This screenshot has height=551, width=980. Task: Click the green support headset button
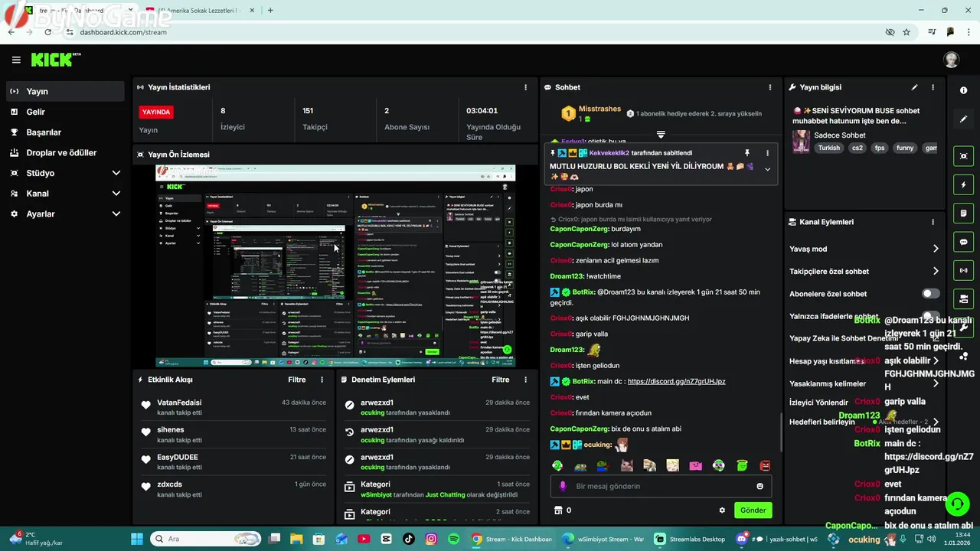(957, 504)
